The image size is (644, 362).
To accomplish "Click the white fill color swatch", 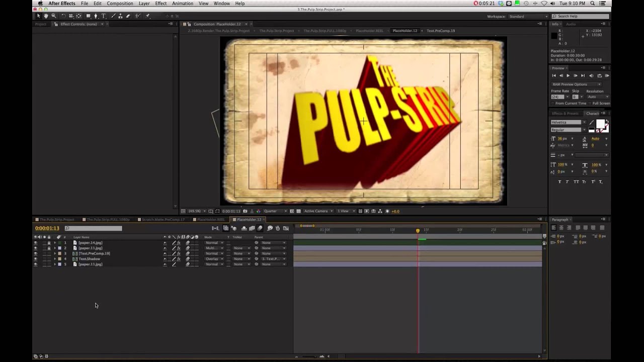I will coord(600,124).
